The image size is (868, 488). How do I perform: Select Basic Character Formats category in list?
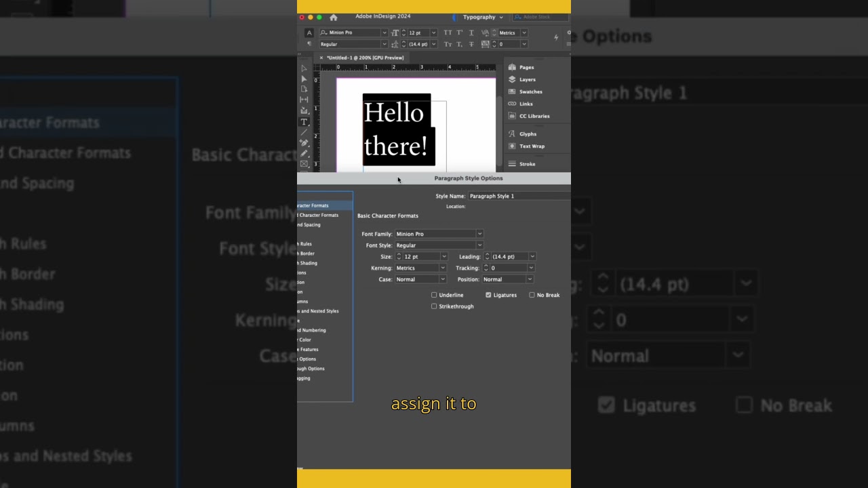325,205
